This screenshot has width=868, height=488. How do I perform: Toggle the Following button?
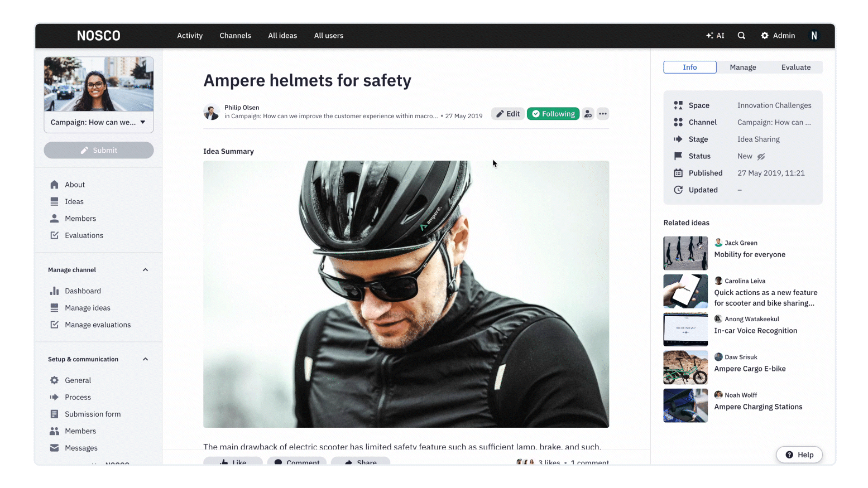553,114
